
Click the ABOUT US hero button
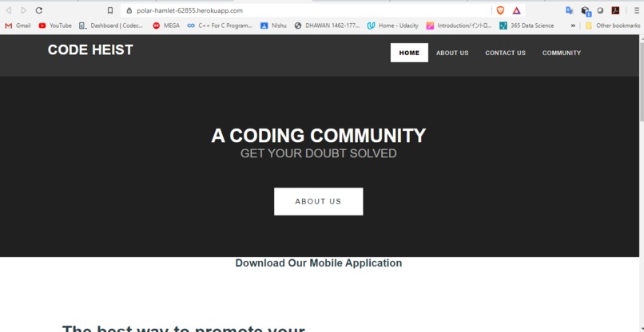318,201
